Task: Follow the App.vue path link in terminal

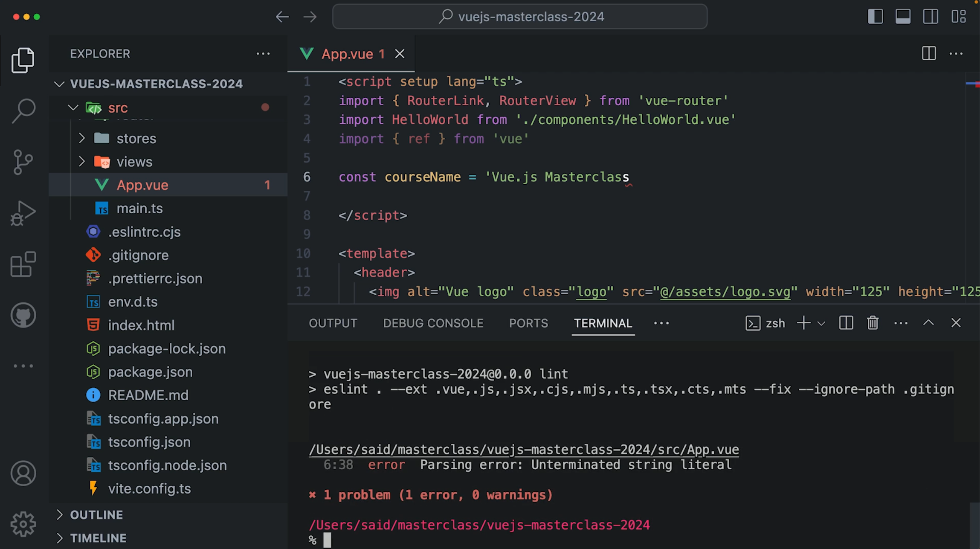Action: point(524,450)
